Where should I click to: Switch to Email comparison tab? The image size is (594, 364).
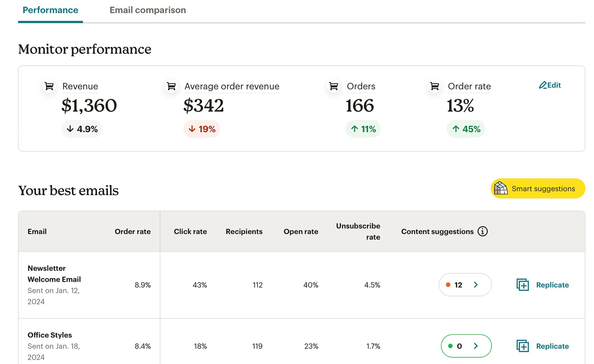tap(148, 10)
